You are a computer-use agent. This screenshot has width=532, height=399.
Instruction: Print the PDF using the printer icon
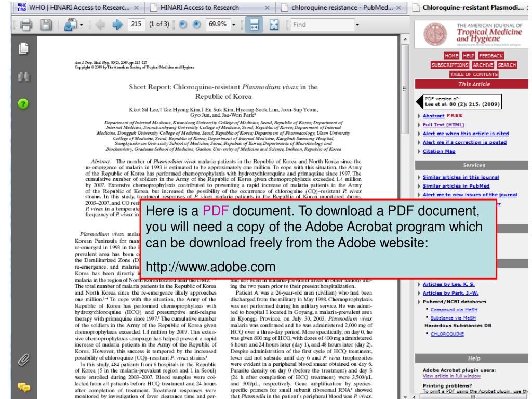26,25
